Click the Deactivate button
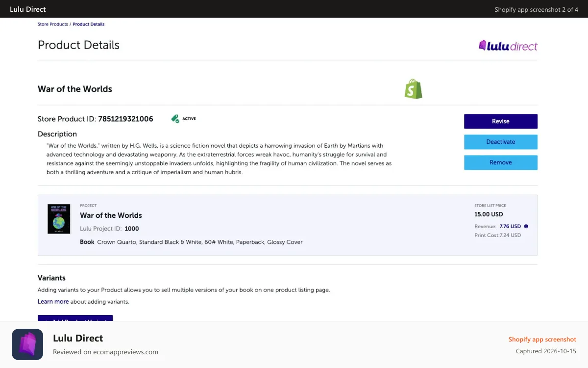Viewport: 588px width, 368px height. [501, 142]
